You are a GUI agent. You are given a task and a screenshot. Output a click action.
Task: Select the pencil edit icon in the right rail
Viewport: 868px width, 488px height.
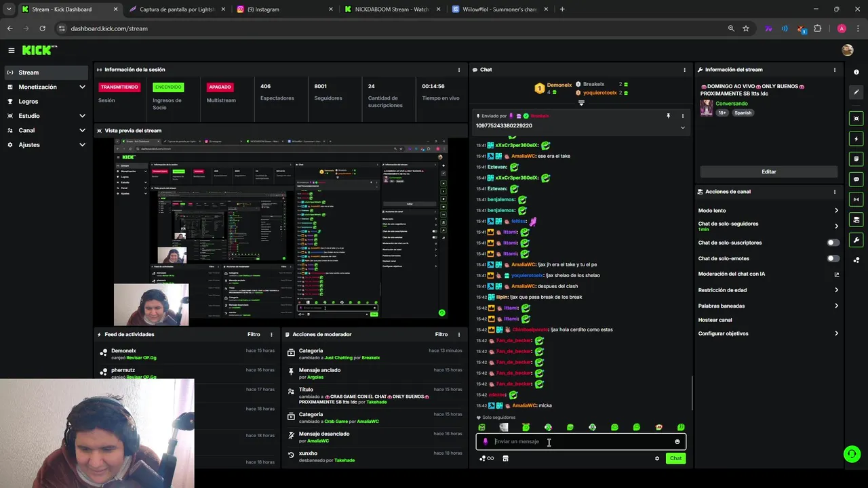(x=856, y=91)
